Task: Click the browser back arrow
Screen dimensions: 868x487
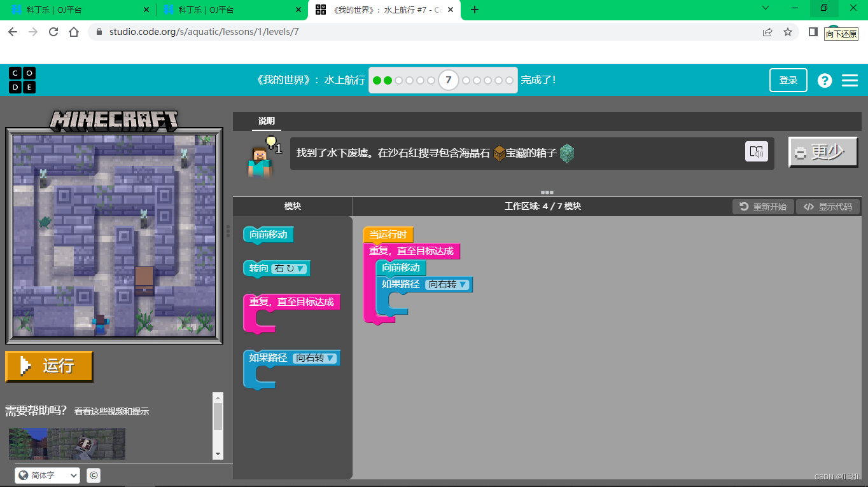Action: pos(13,32)
